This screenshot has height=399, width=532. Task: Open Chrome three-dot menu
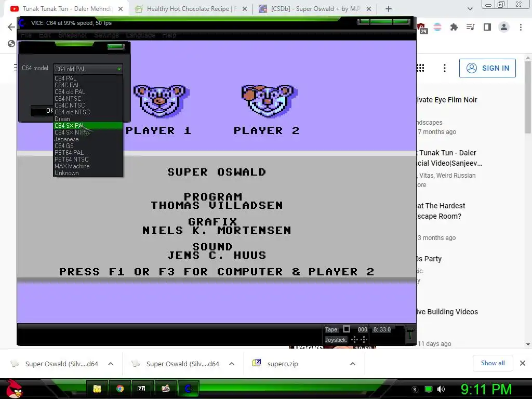tap(521, 27)
